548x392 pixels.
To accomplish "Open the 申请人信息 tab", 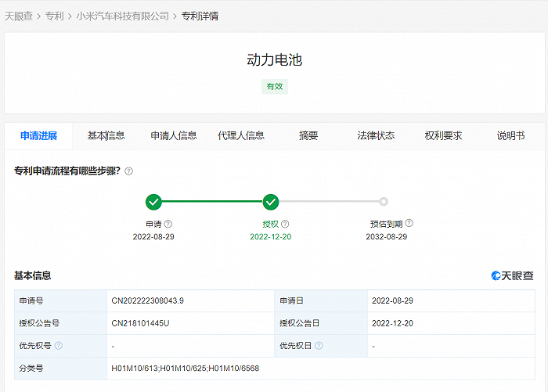I will click(173, 136).
